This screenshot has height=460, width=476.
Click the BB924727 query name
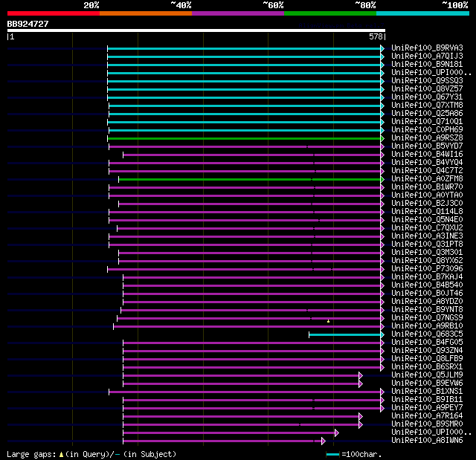pyautogui.click(x=28, y=24)
